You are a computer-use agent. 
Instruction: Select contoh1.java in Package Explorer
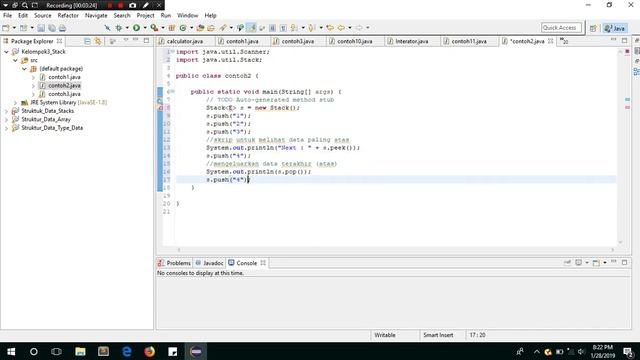pyautogui.click(x=64, y=77)
